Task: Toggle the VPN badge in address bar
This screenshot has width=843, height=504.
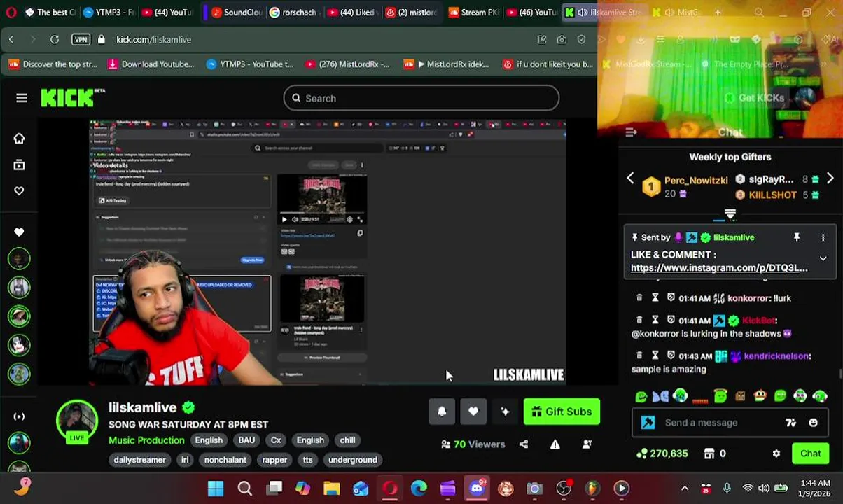Action: click(x=81, y=40)
